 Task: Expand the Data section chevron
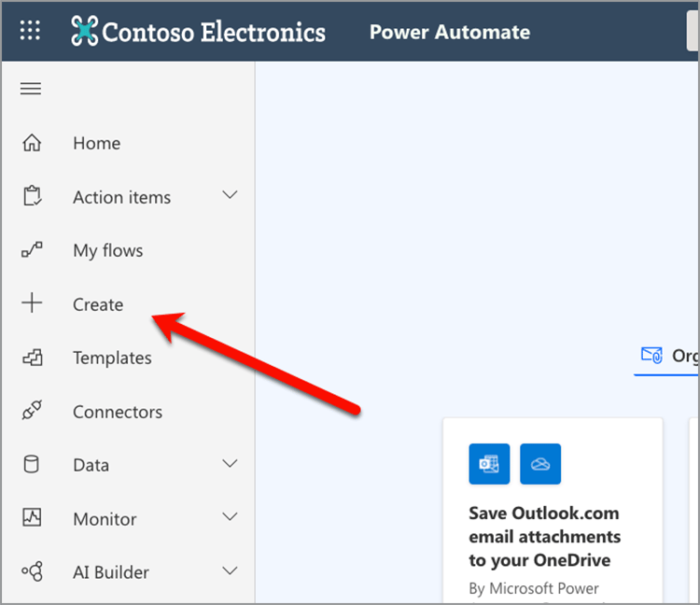[x=230, y=464]
